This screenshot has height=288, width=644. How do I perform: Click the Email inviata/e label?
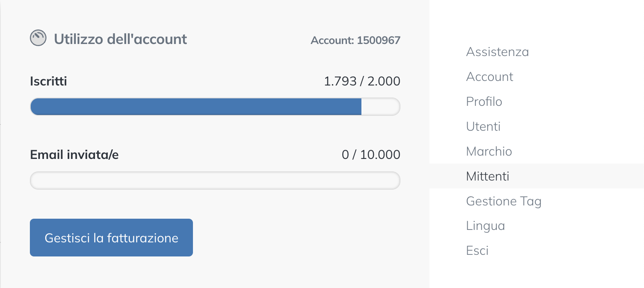(74, 155)
